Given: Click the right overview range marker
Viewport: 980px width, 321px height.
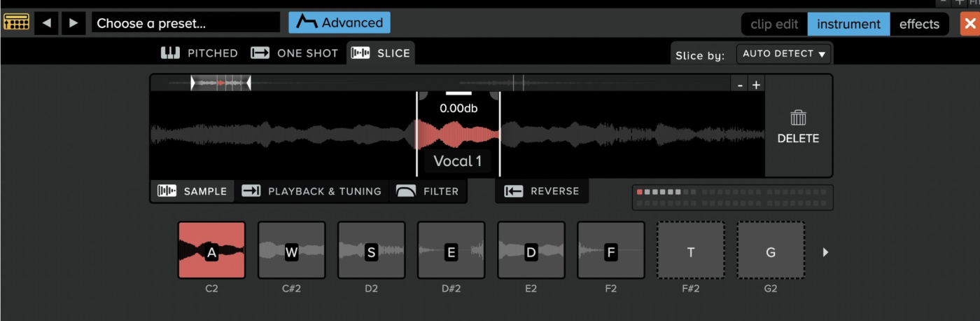Looking at the screenshot, I should pos(248,83).
